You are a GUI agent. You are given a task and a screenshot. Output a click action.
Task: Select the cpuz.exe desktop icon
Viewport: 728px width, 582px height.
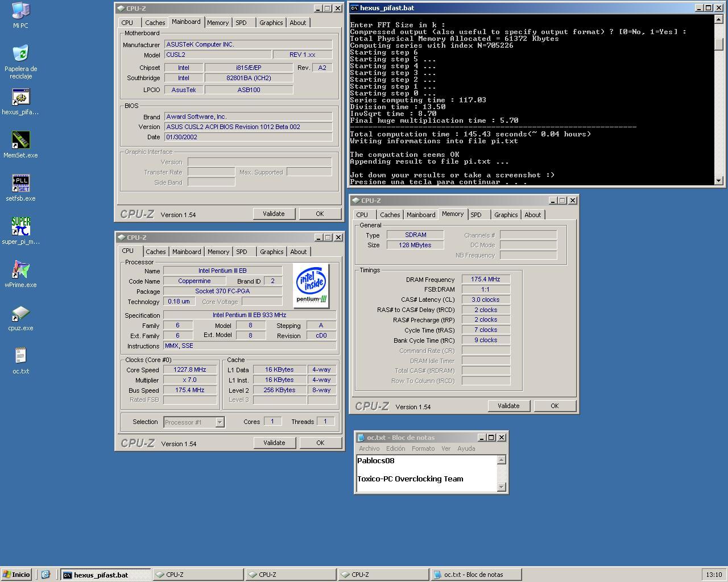click(20, 313)
